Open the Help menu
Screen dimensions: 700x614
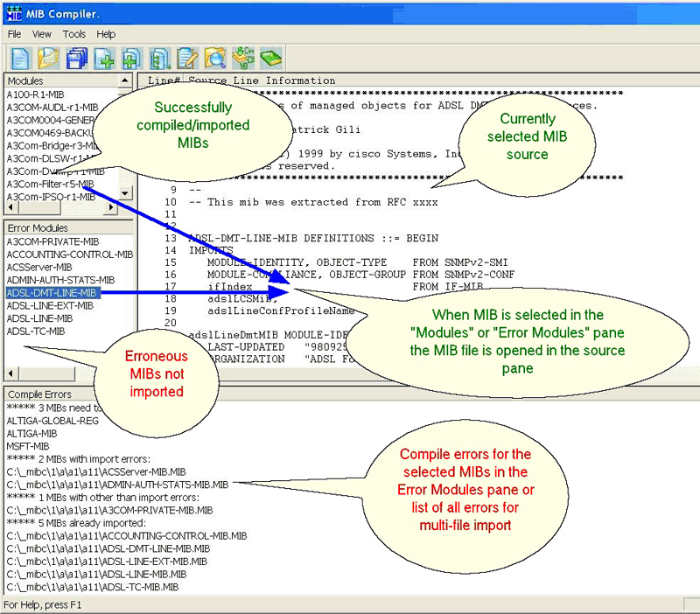(x=106, y=34)
